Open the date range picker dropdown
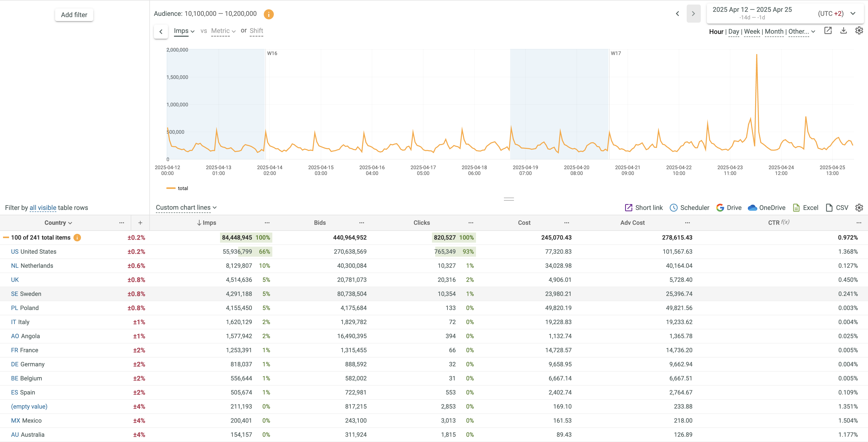Viewport: 868px width, 442px height. (852, 14)
